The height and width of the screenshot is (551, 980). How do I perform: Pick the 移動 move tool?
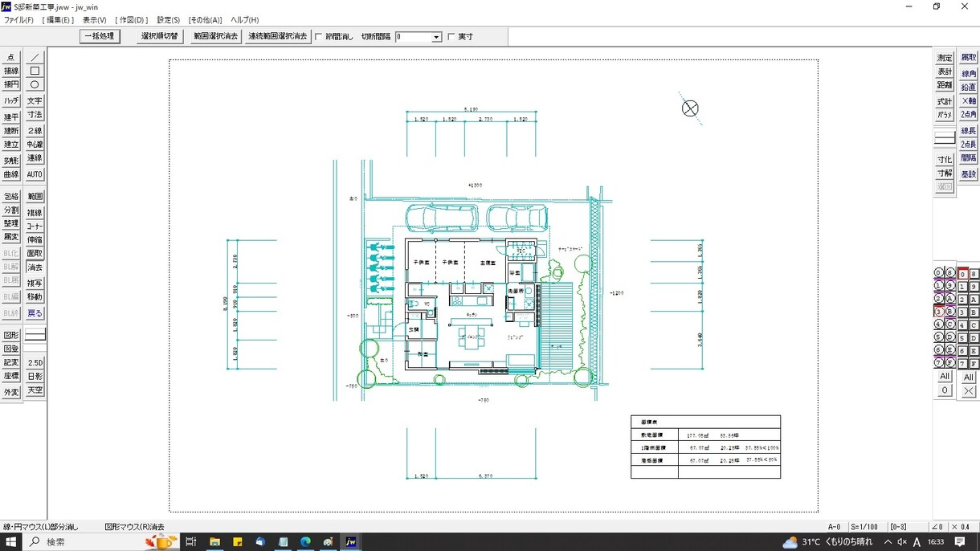35,297
